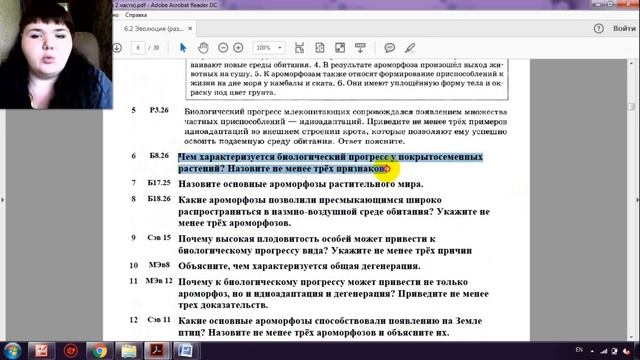Open the help question mark icon
This screenshot has height=360, width=640.
[x=599, y=29]
